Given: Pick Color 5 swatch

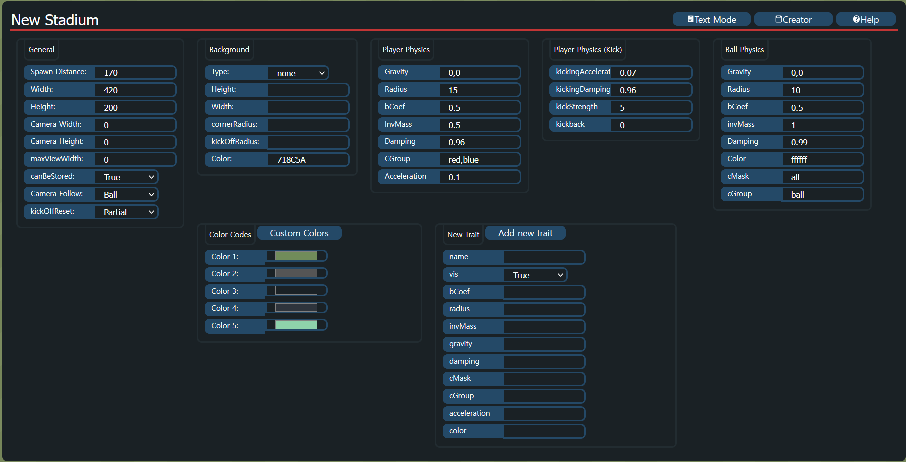Looking at the screenshot, I should [296, 325].
